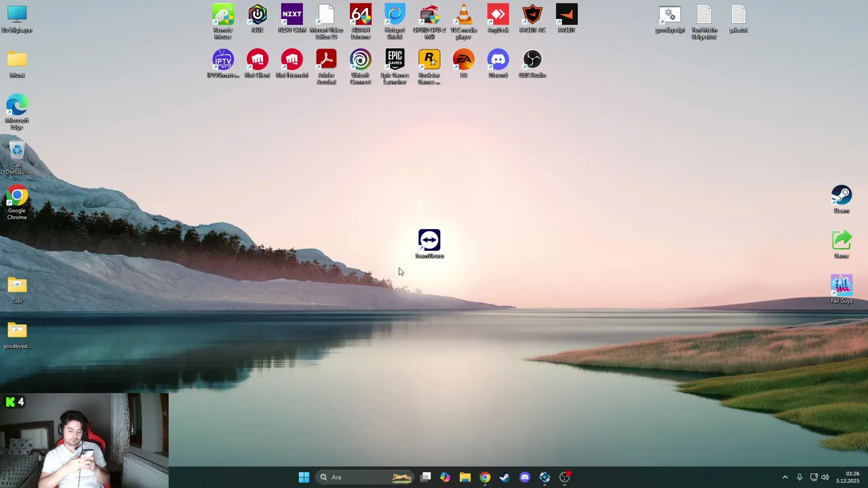The width and height of the screenshot is (868, 488).
Task: Open the volume speaker tray icon
Action: [825, 477]
